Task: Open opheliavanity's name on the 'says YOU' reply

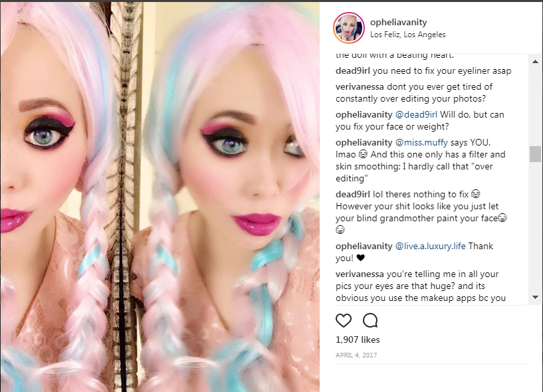Action: 364,142
